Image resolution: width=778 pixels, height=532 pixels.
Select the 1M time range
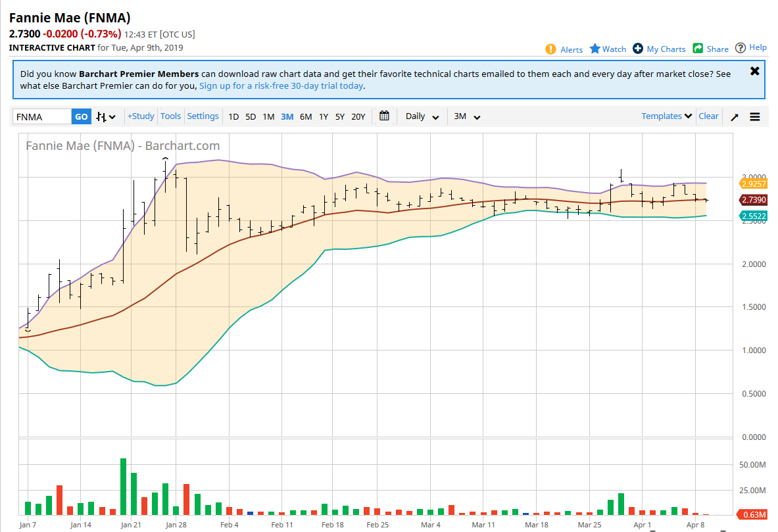[x=268, y=116]
